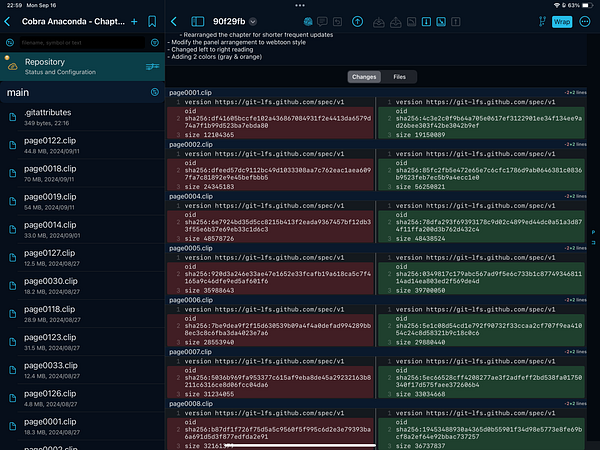Tap the filter icon right of search field
The height and width of the screenshot is (450, 600).
(x=154, y=43)
